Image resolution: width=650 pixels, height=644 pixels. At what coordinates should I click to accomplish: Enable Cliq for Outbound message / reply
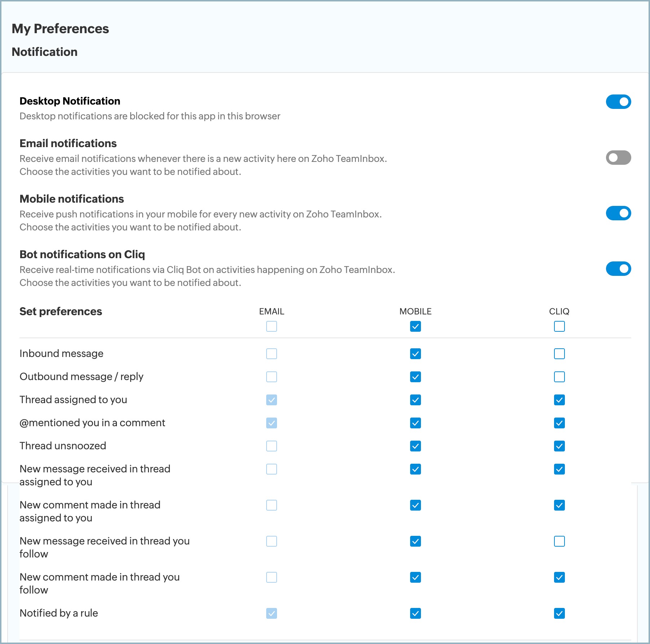(559, 377)
